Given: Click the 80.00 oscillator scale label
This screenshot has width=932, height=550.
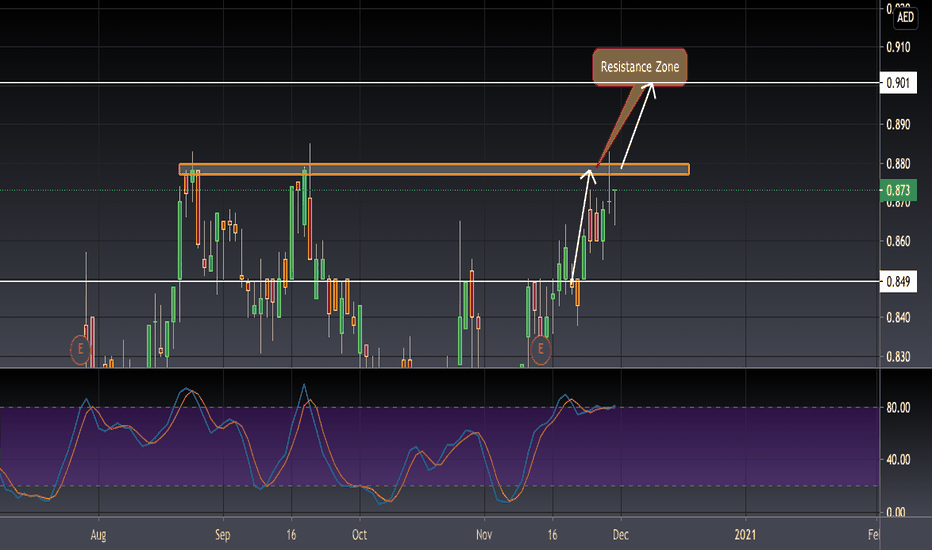Looking at the screenshot, I should [x=898, y=407].
